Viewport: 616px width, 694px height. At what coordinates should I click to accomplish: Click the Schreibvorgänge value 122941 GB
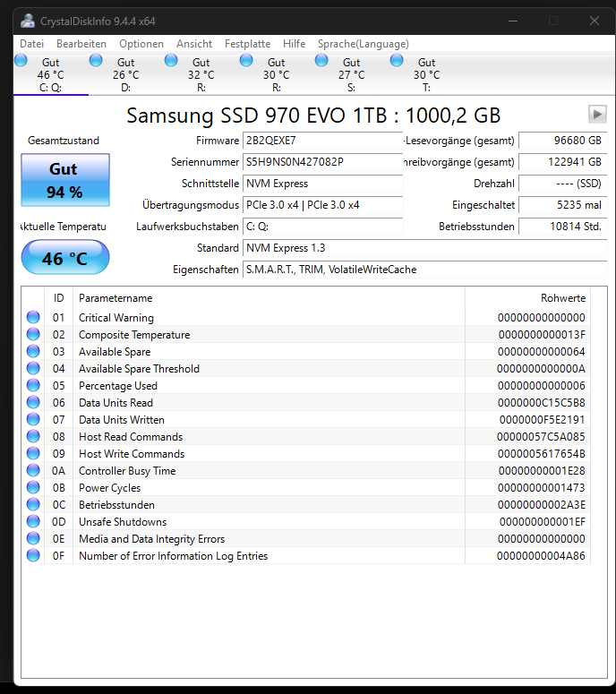click(562, 162)
